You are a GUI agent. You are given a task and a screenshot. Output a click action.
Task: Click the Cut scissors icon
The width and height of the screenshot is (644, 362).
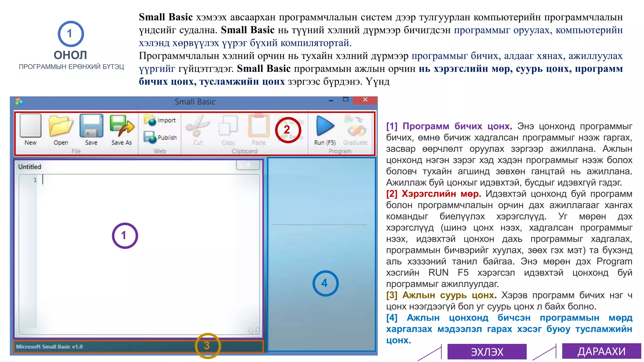[198, 126]
